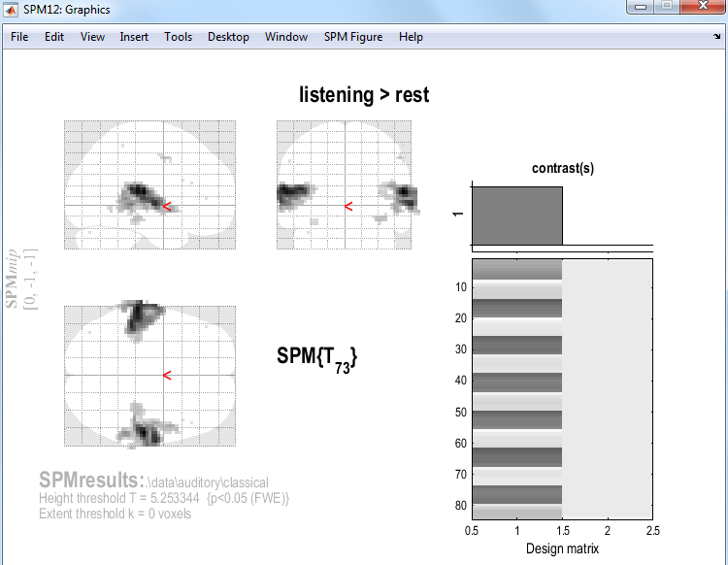The width and height of the screenshot is (728, 565).
Task: Click red cursor marker in coronal view
Action: pos(348,206)
